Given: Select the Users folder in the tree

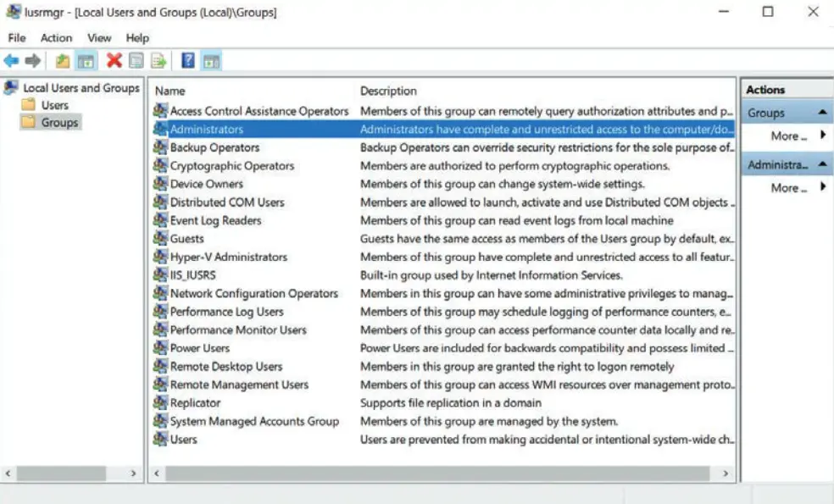Looking at the screenshot, I should click(x=54, y=105).
